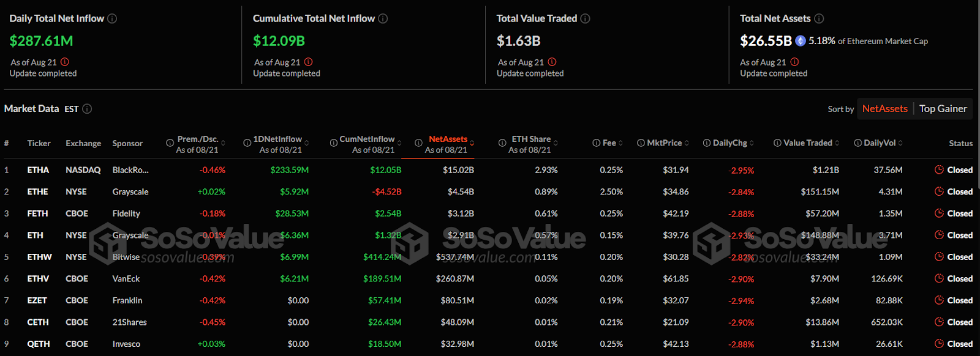Viewport: 980px width, 356px height.
Task: Click red alert icon under Total Net Assets
Action: [x=794, y=62]
